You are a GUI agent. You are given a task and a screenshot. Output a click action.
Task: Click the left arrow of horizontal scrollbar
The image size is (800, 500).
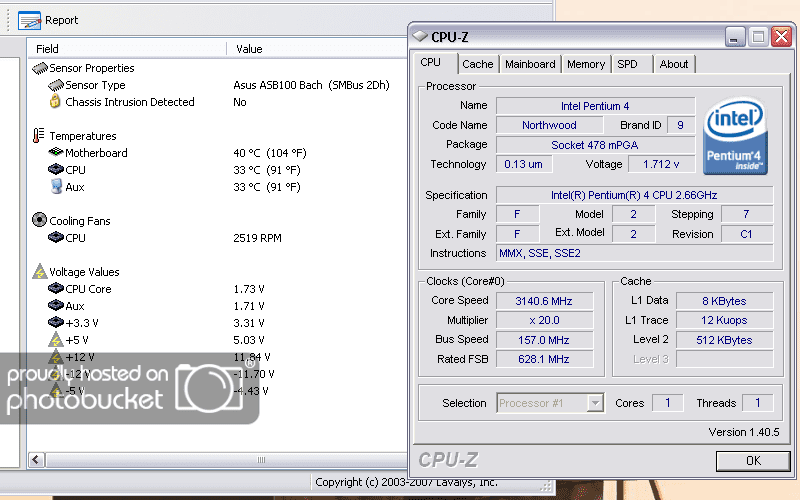(x=36, y=460)
